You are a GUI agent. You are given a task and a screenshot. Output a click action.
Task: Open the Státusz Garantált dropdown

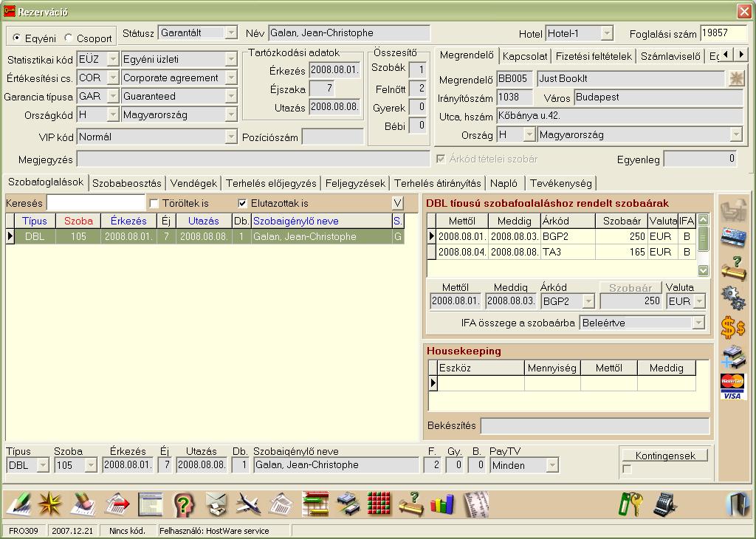click(231, 32)
